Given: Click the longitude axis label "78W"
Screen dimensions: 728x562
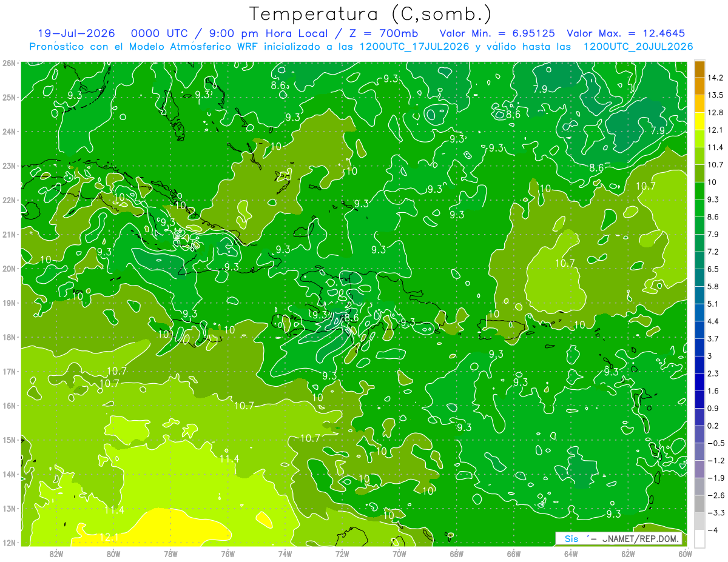Looking at the screenshot, I should click(x=170, y=554).
